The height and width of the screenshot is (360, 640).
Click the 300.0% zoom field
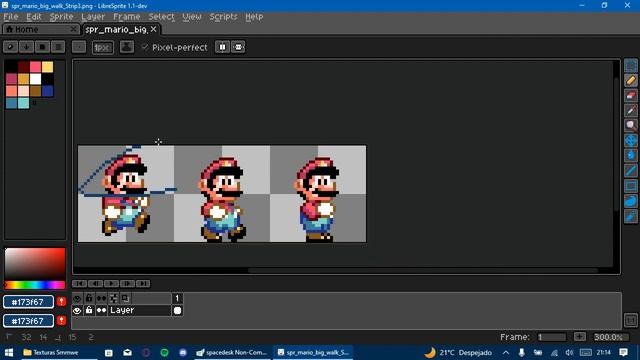click(611, 337)
